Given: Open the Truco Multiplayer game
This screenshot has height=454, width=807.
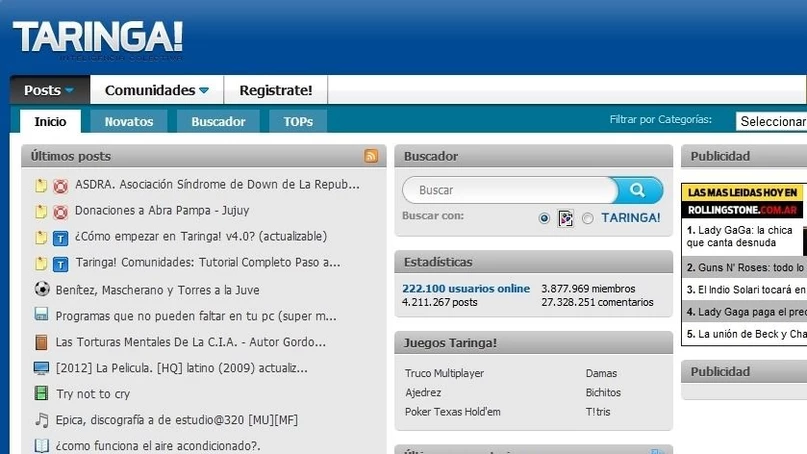Looking at the screenshot, I should pyautogui.click(x=444, y=373).
